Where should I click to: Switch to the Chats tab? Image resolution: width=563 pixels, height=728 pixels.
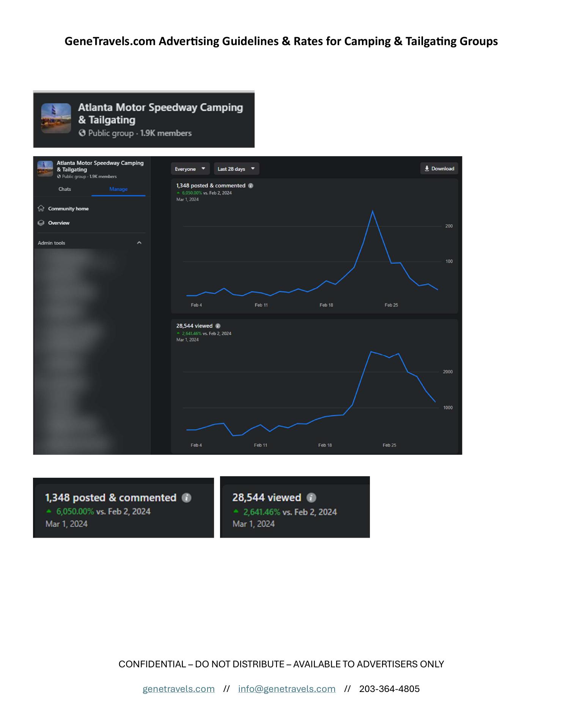tap(64, 189)
